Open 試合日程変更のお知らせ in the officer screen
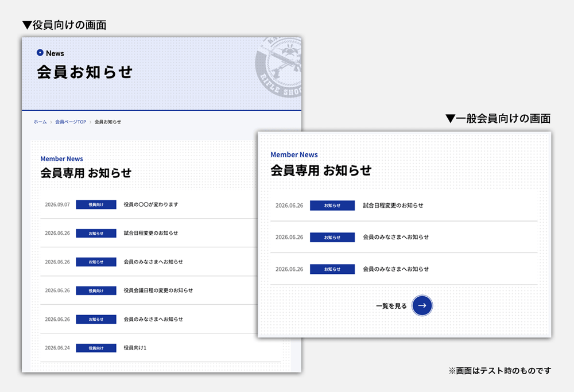The height and width of the screenshot is (392, 574). [x=151, y=233]
